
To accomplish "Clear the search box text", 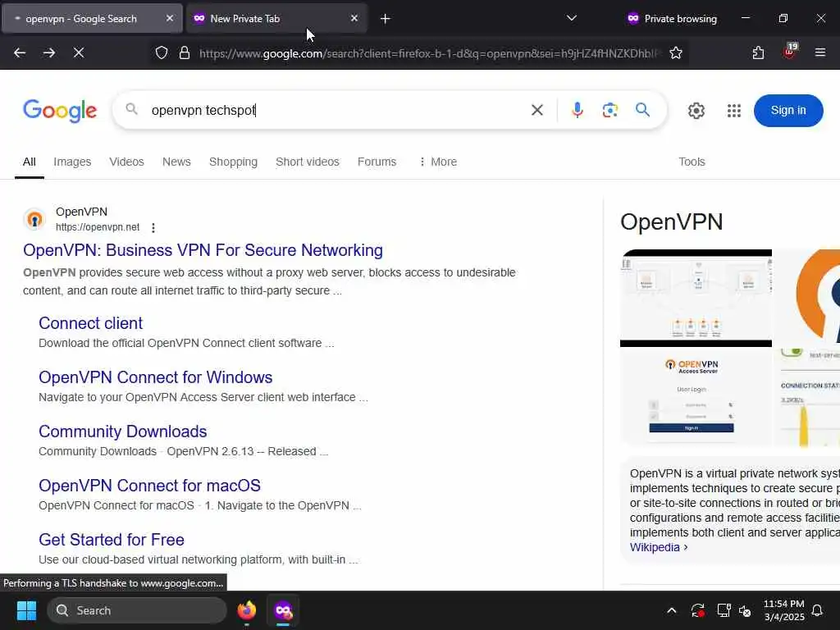I will (x=536, y=111).
